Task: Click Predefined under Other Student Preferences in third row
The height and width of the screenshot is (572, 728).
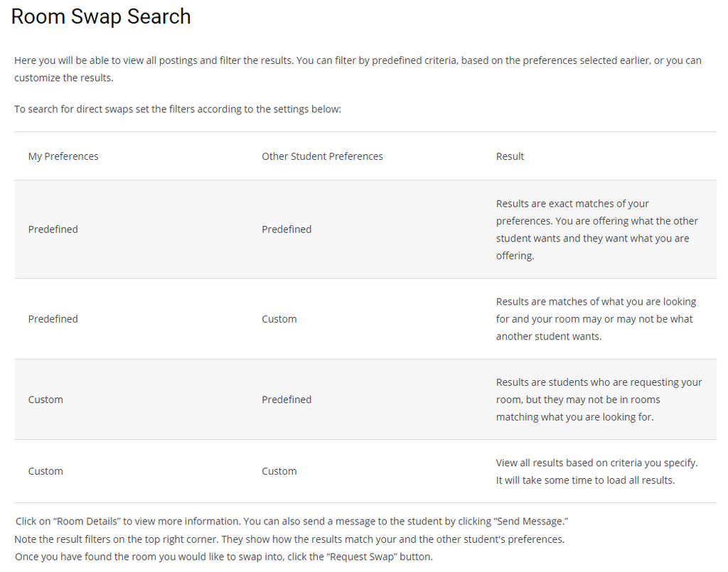Action: pos(287,400)
